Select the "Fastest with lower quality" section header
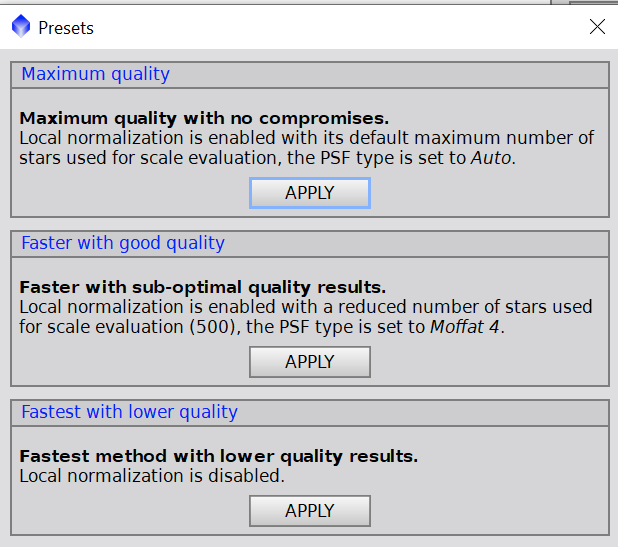This screenshot has width=618, height=547. pos(129,412)
